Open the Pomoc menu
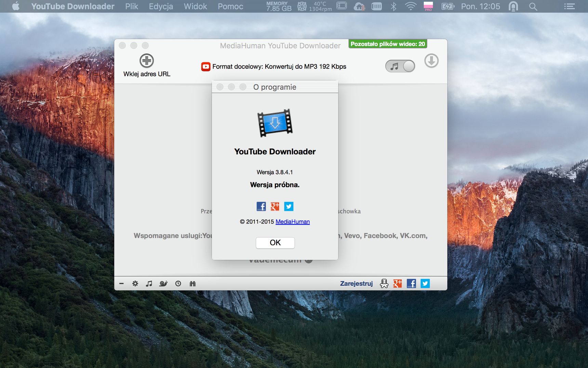 point(230,6)
